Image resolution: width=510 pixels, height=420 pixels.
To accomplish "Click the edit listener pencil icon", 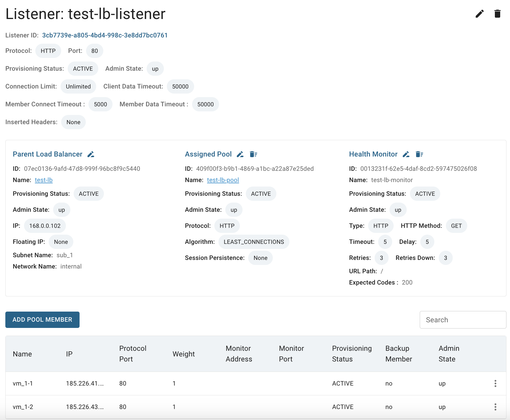I will click(479, 14).
